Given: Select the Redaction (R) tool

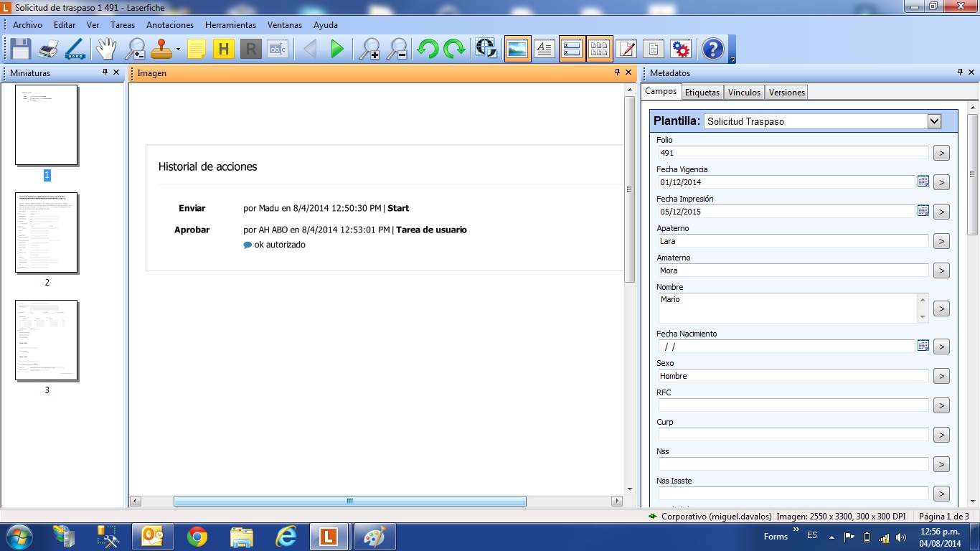Looking at the screenshot, I should (x=250, y=49).
